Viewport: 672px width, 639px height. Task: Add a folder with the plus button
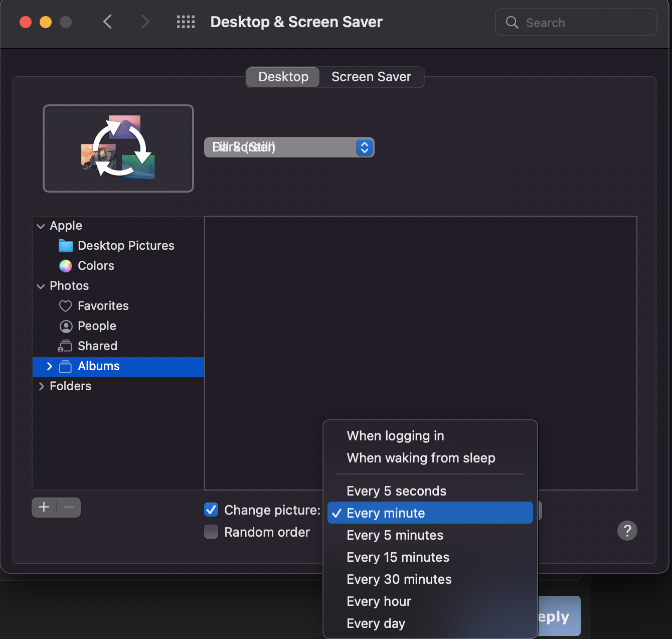(44, 508)
